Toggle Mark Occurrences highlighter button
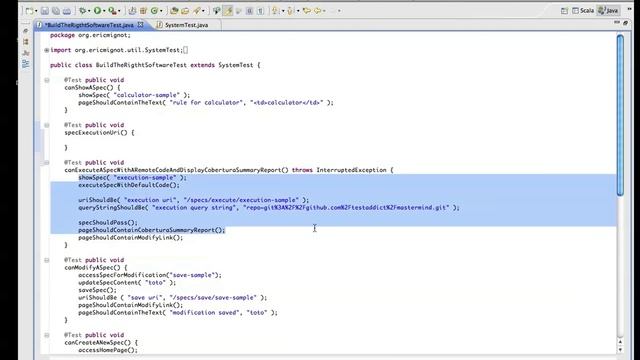The height and width of the screenshot is (360, 640). coord(228,11)
